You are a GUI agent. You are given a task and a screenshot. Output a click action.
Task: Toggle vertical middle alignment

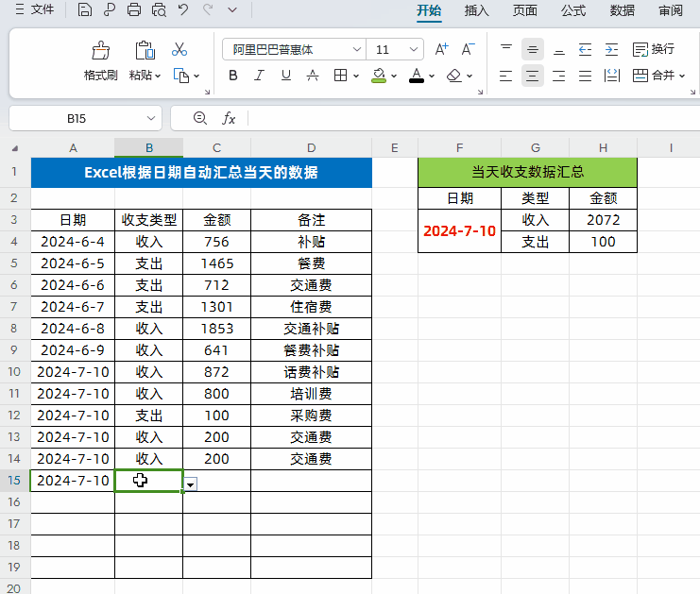[x=533, y=49]
